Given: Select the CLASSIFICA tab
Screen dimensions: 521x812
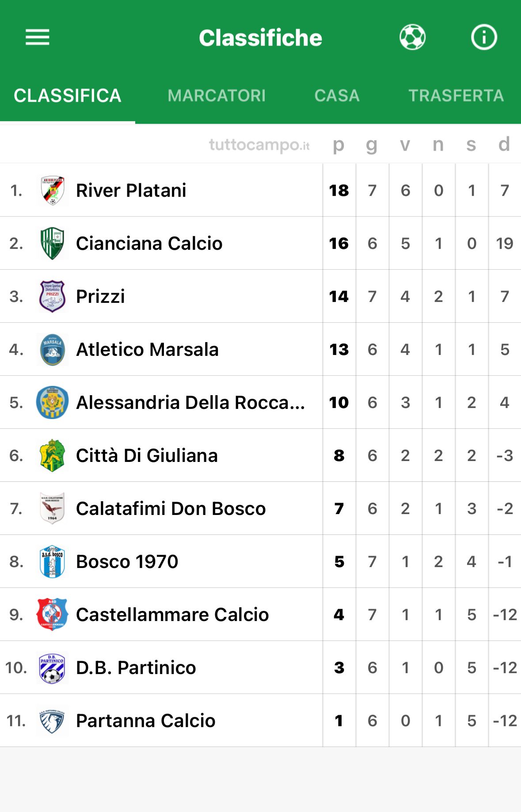Looking at the screenshot, I should coord(68,95).
